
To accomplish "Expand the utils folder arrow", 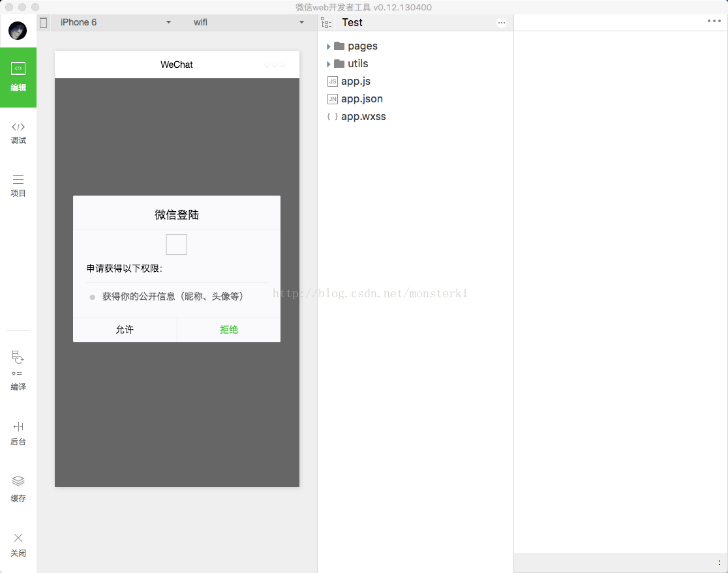I will [328, 64].
